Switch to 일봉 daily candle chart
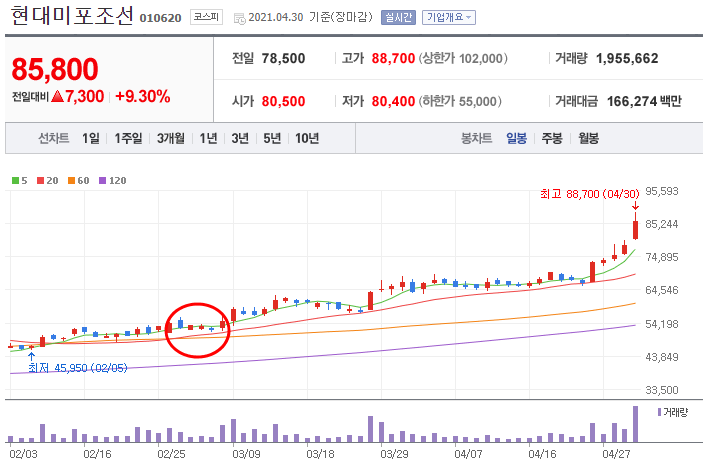Screen dimensions: 703x467 [516, 138]
